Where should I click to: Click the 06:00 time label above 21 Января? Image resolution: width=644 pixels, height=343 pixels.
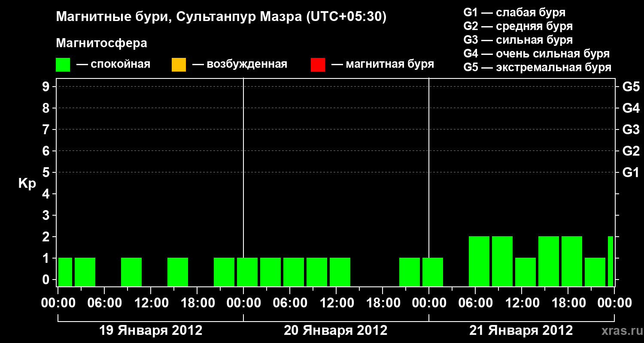(476, 303)
